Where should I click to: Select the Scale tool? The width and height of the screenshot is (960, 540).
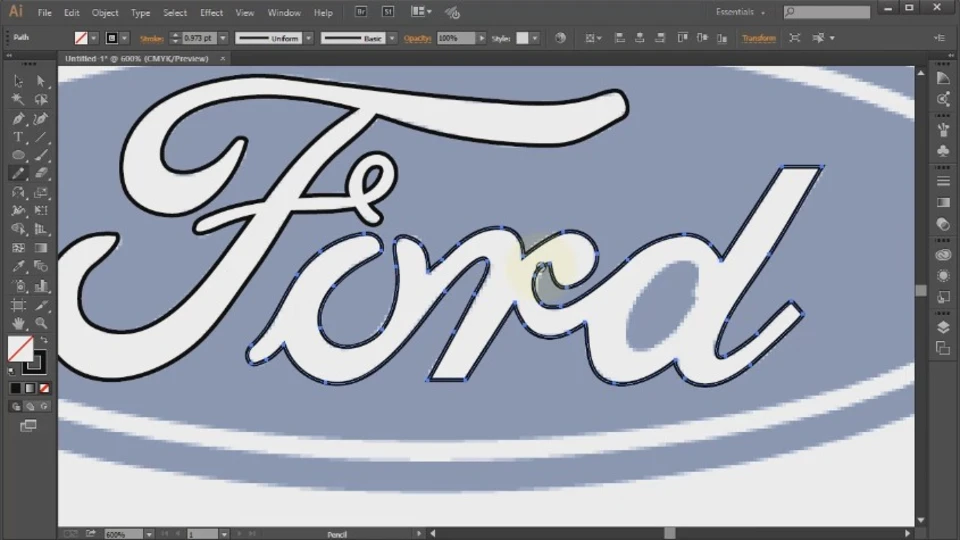tap(41, 192)
